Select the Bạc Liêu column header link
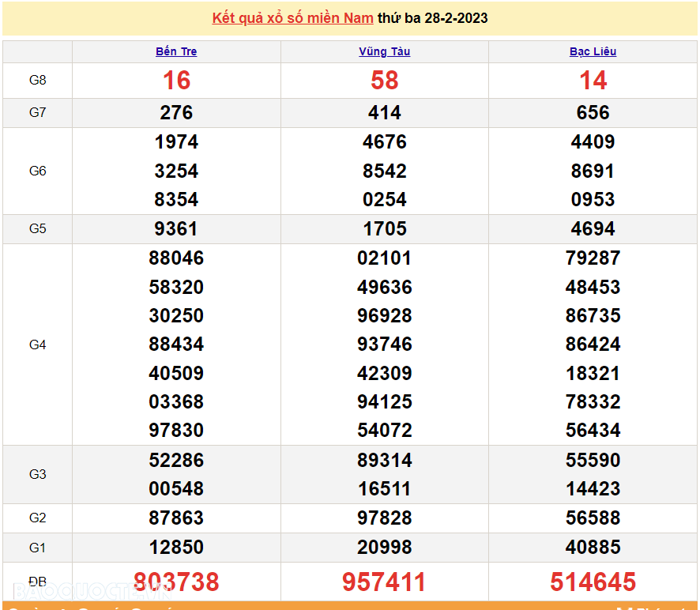Screen dimensions: 700x610 click(593, 51)
